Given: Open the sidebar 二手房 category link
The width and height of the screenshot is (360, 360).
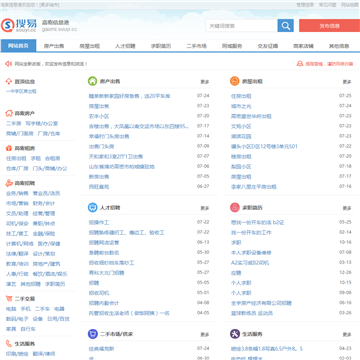Looking at the screenshot, I should tap(13, 123).
